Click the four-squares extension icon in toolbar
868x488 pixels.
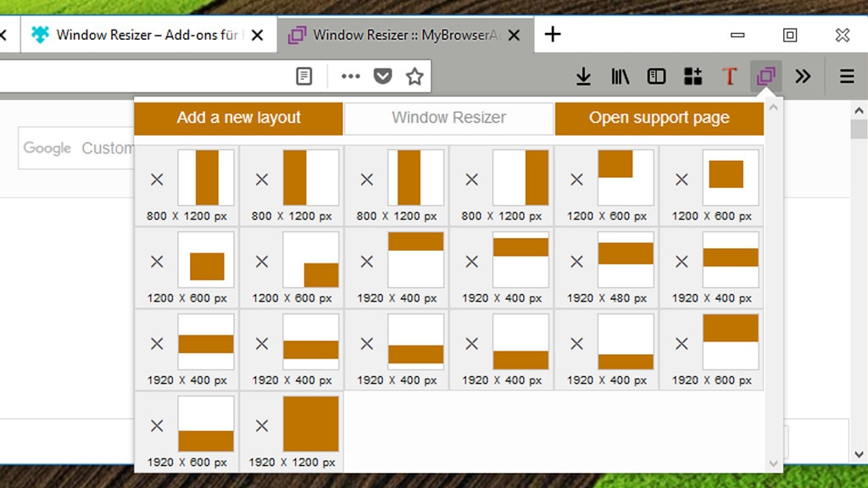tap(693, 76)
